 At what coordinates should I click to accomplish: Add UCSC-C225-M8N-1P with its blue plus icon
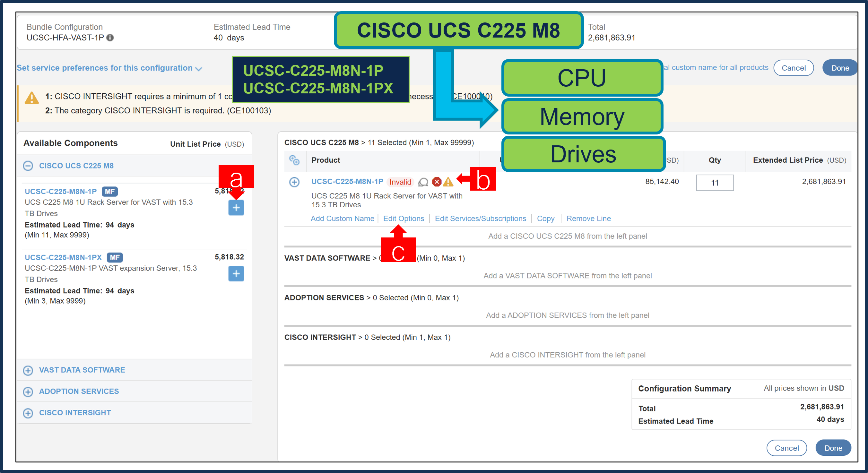(236, 208)
